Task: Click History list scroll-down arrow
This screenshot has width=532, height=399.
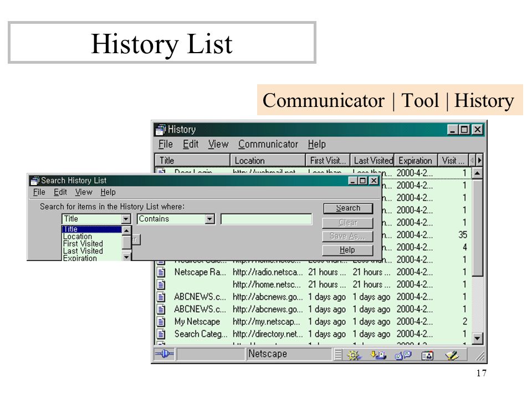Action: tap(477, 338)
